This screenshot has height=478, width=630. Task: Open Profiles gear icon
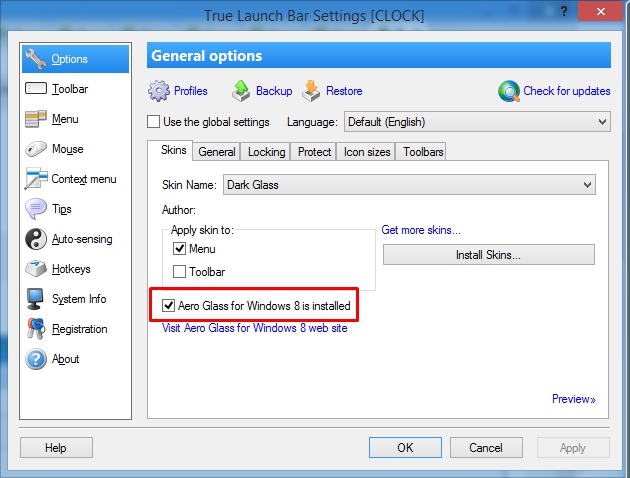(x=159, y=91)
